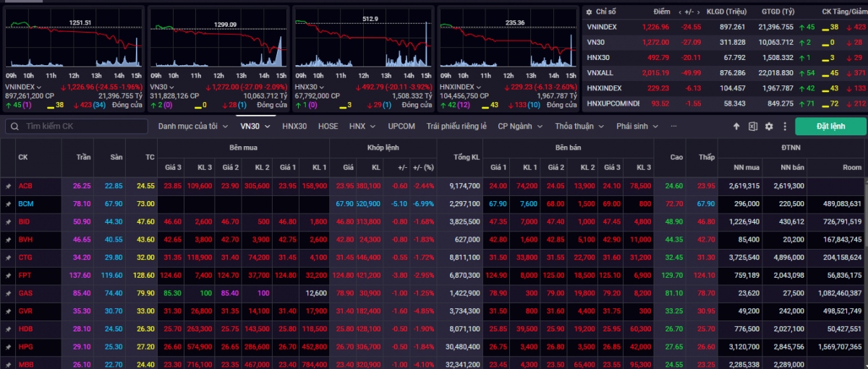Open stock ticker GAS
The width and height of the screenshot is (868, 369).
click(25, 293)
